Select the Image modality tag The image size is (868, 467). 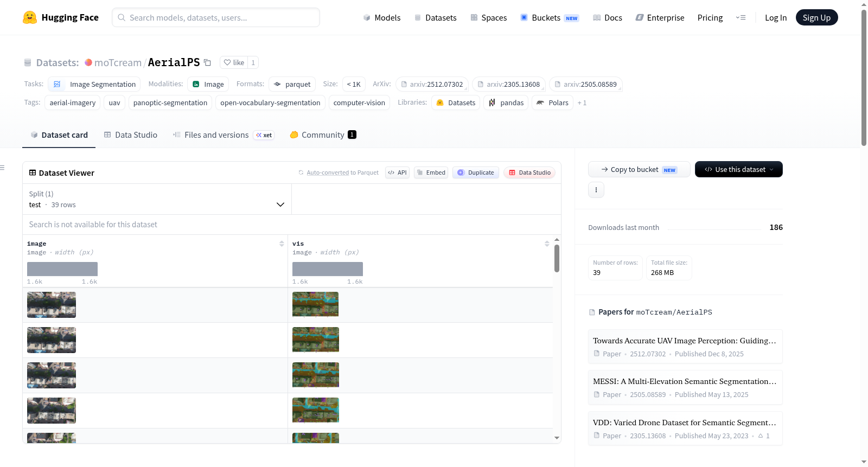(x=208, y=84)
